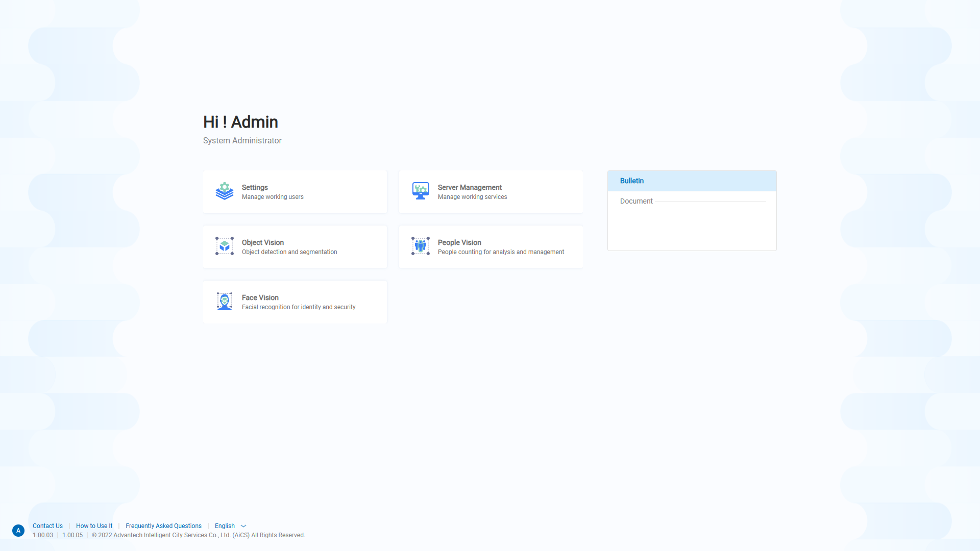Click the Object Vision cube icon
Screen dimensions: 980x551
(x=224, y=246)
